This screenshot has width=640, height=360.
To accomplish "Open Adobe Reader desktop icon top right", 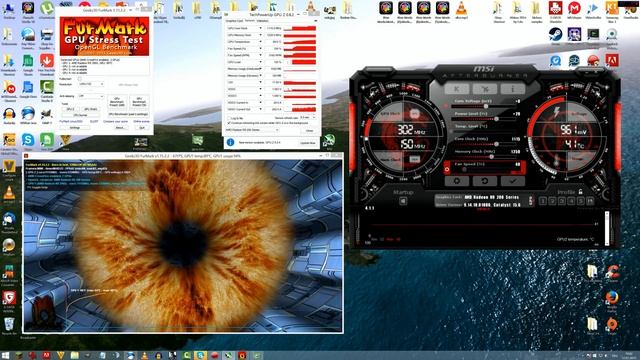I will (611, 60).
